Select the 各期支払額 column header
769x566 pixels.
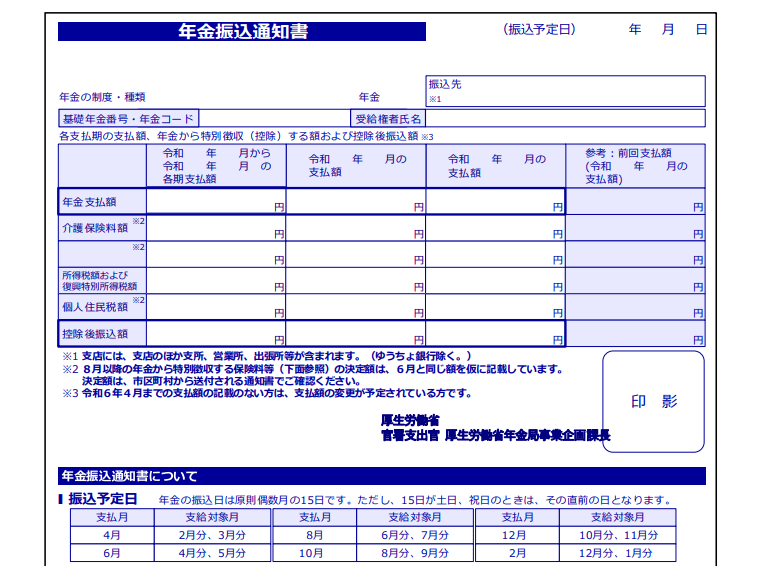tap(216, 166)
